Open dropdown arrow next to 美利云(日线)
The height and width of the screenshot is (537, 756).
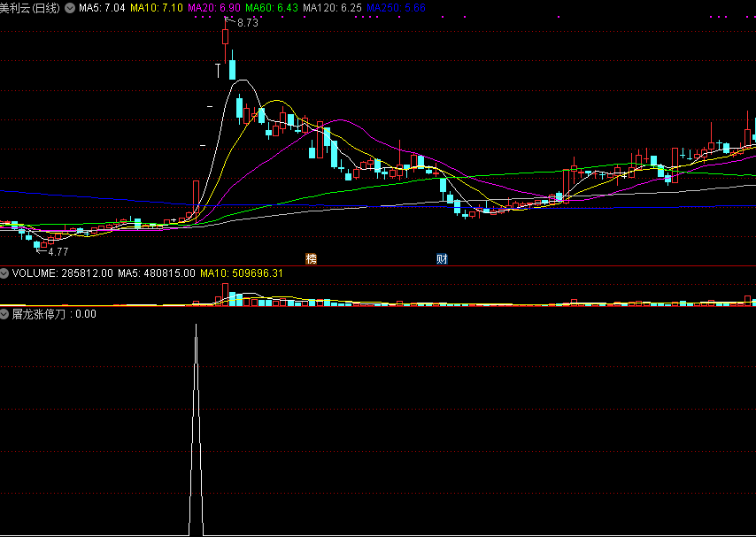tap(70, 8)
